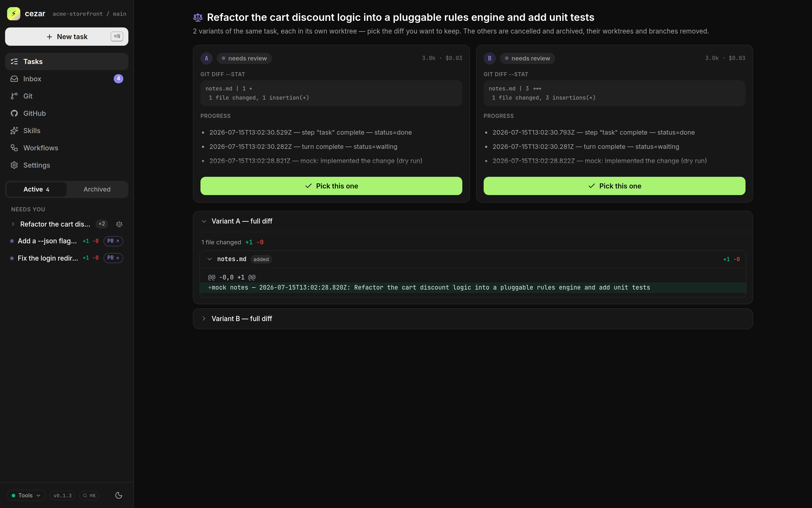This screenshot has height=508, width=812.
Task: Click variant A needs review status
Action: pyautogui.click(x=244, y=58)
